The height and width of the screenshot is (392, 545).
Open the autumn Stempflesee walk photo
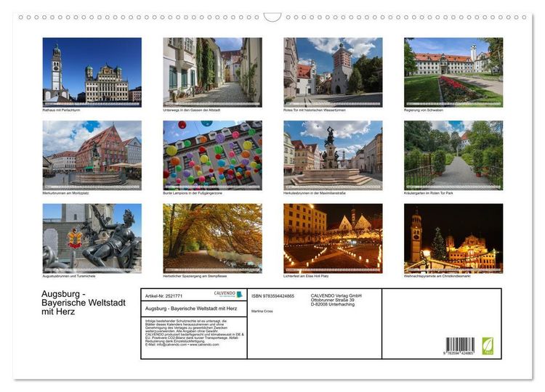pos(212,238)
